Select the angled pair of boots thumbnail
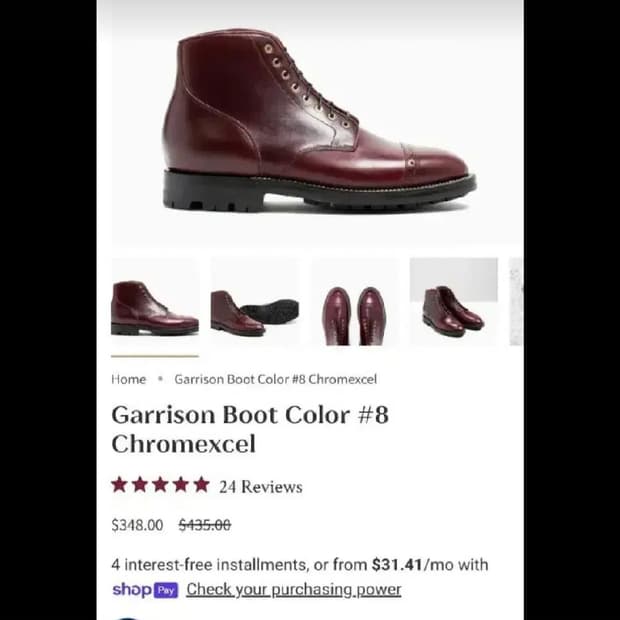The width and height of the screenshot is (620, 620). click(x=454, y=302)
